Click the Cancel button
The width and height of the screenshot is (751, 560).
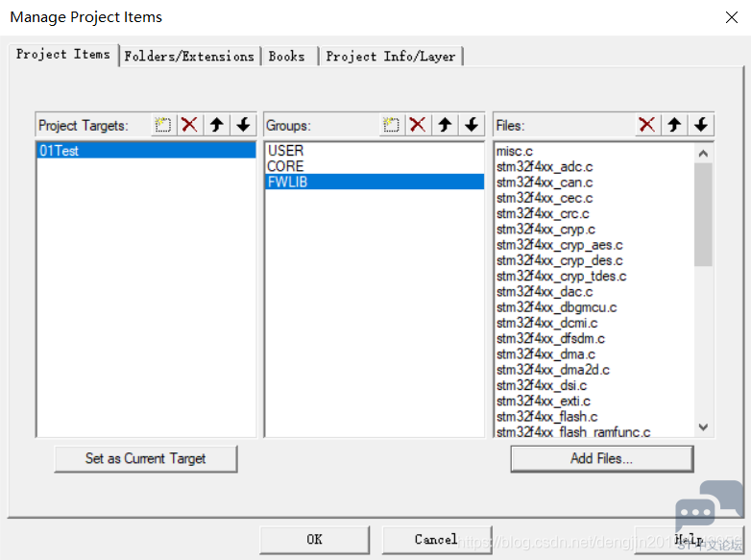point(436,540)
